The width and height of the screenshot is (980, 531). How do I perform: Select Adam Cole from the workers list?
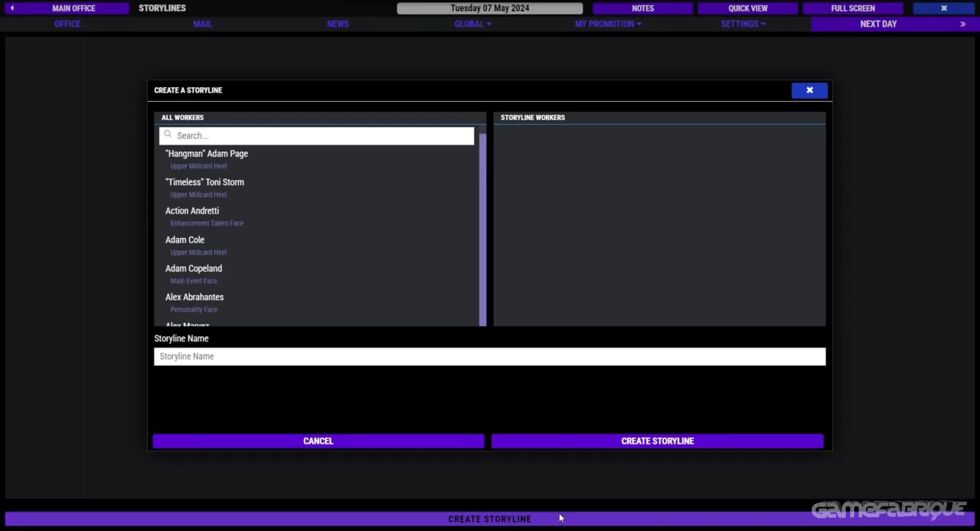click(185, 240)
